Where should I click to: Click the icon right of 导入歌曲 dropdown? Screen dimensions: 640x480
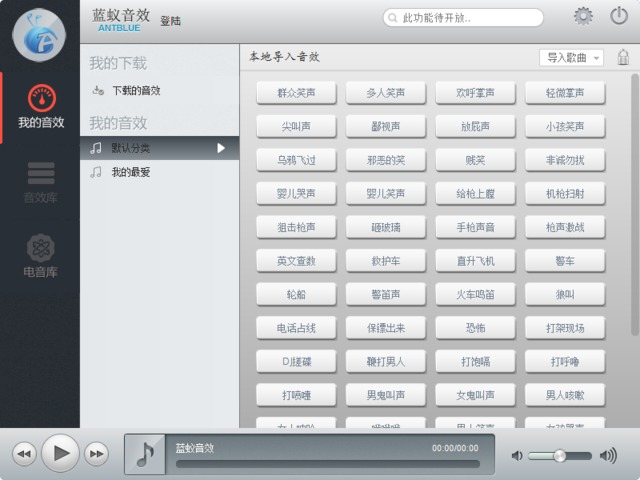[x=622, y=57]
